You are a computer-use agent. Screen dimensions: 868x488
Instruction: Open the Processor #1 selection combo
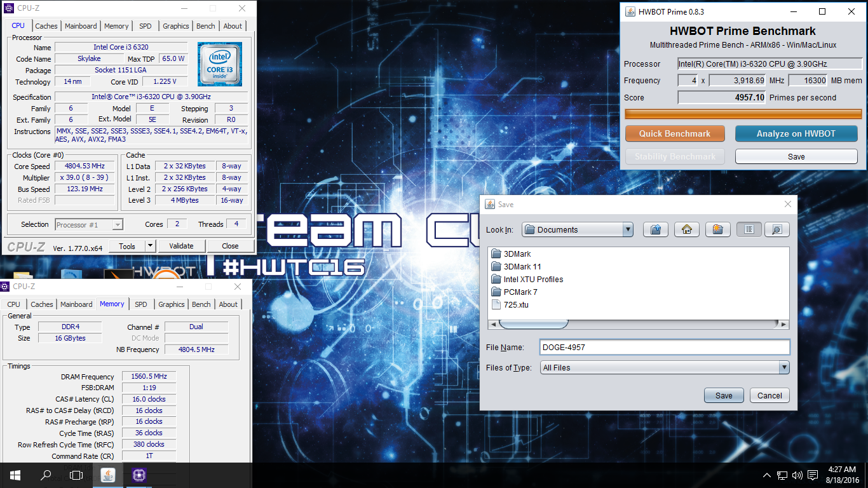click(89, 224)
